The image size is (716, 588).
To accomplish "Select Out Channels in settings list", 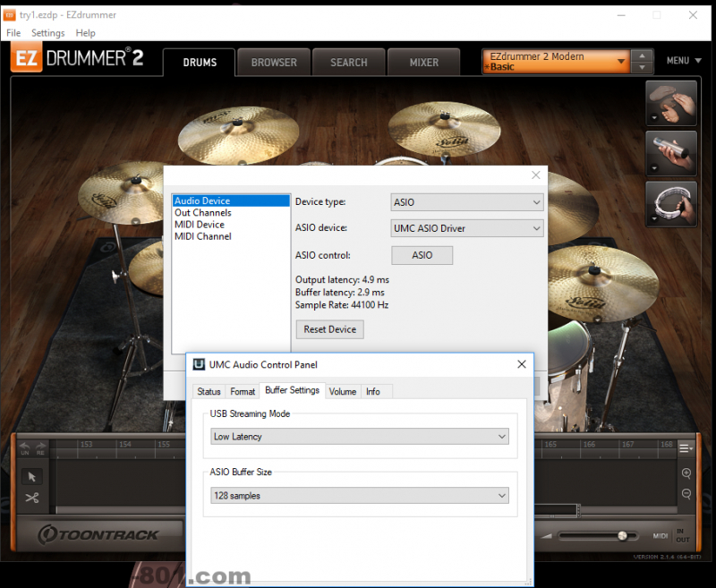I will [x=203, y=213].
